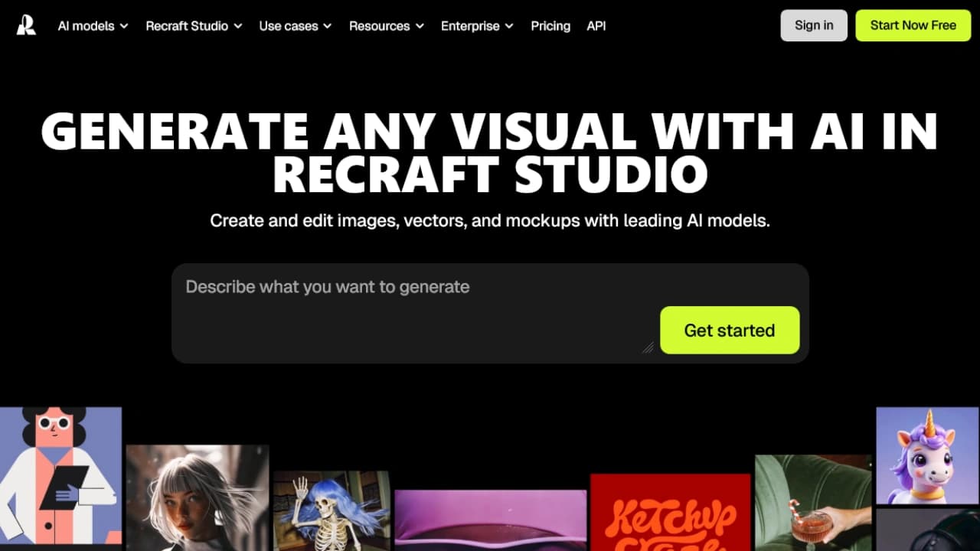Open the API menu item
The image size is (980, 551).
coord(596,26)
